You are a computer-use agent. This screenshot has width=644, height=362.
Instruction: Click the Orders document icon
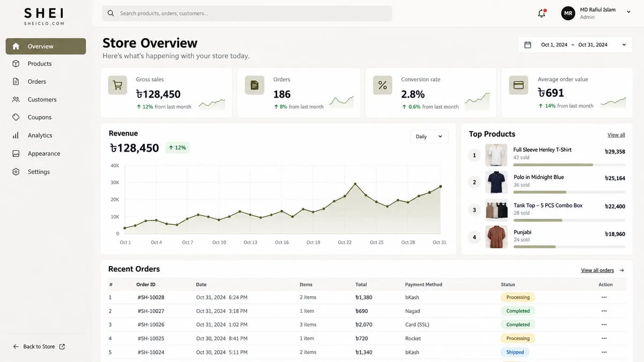pyautogui.click(x=16, y=82)
